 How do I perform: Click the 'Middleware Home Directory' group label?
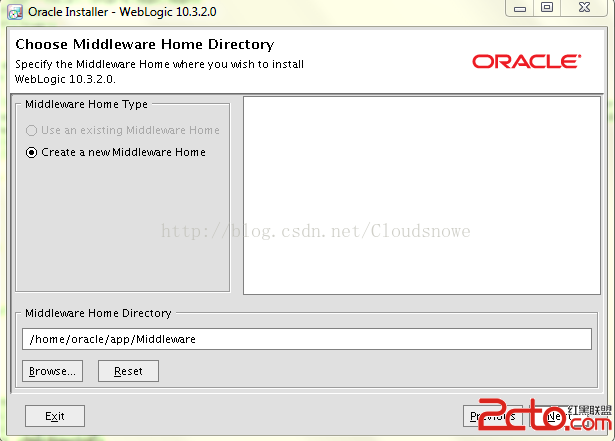(x=98, y=313)
